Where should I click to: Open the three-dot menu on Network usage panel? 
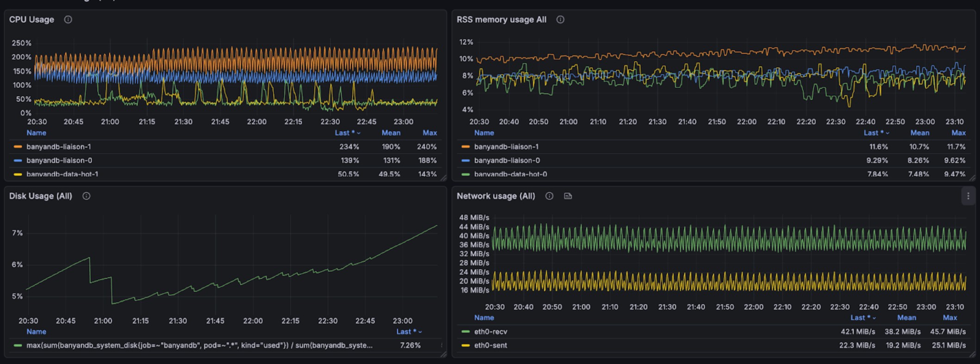coord(968,196)
